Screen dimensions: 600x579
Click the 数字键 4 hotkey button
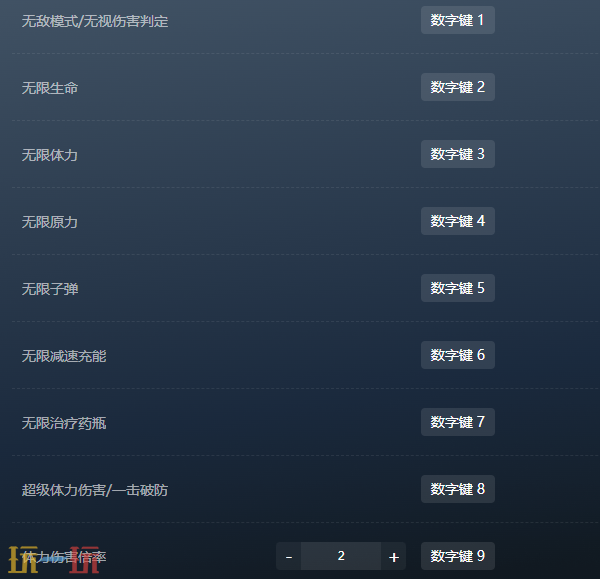[x=458, y=221]
